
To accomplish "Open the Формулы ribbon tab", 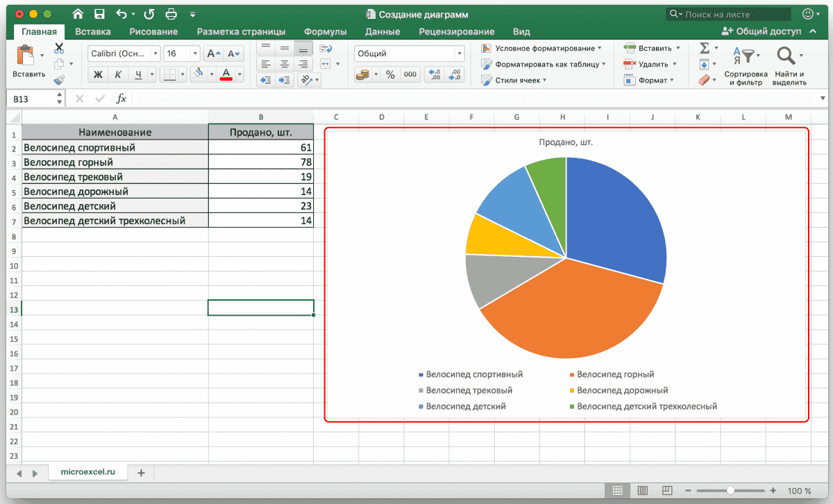I will (x=325, y=31).
